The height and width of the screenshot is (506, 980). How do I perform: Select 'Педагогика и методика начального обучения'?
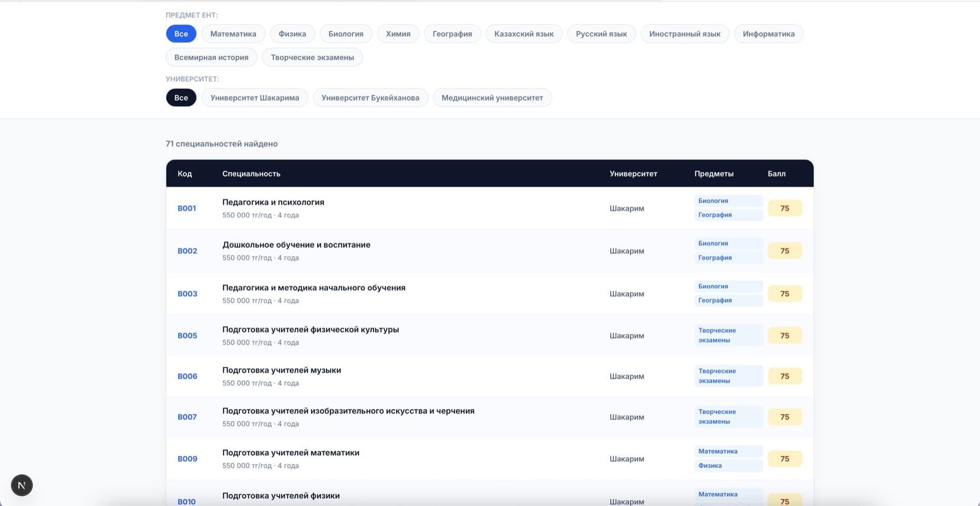[314, 288]
